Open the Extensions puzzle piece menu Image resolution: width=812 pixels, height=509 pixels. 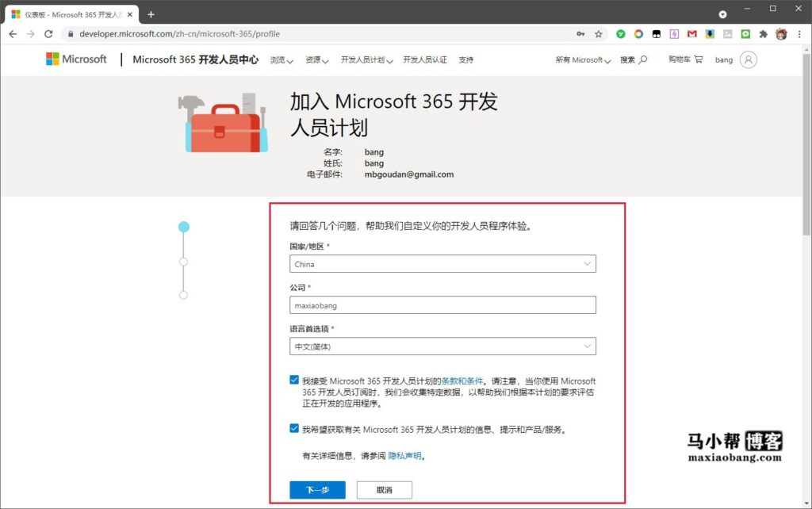click(764, 33)
